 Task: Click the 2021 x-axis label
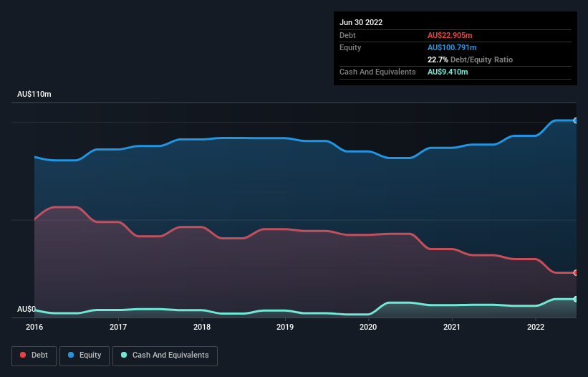(x=452, y=327)
